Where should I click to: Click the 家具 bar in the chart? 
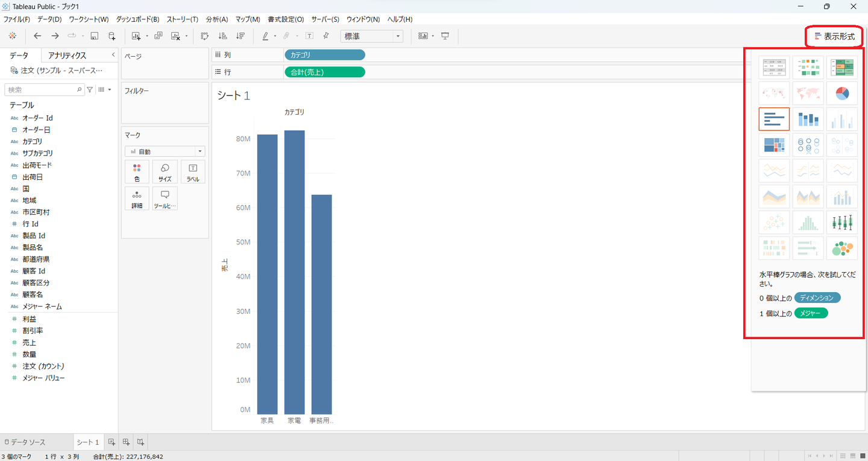coord(267,274)
